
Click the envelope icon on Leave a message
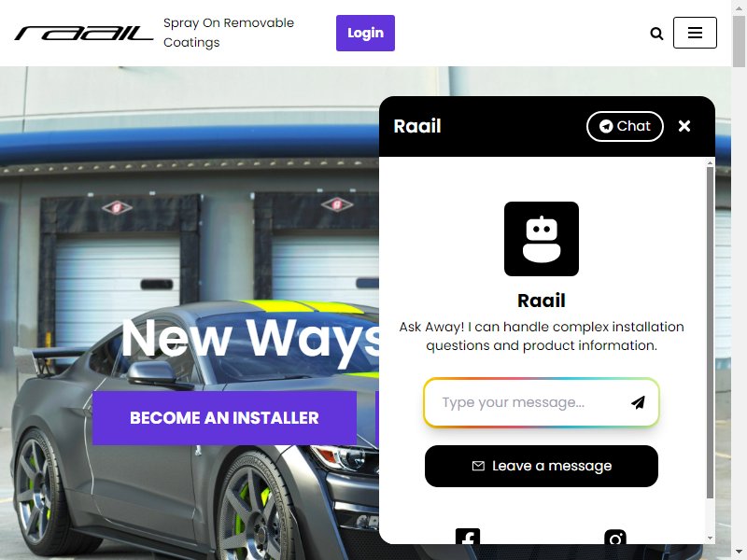pos(478,466)
